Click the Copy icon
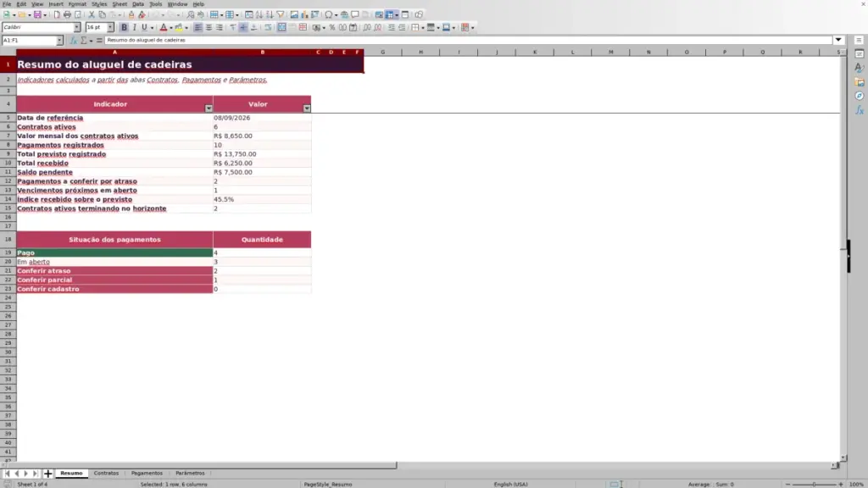This screenshot has width=868, height=488. (x=102, y=14)
